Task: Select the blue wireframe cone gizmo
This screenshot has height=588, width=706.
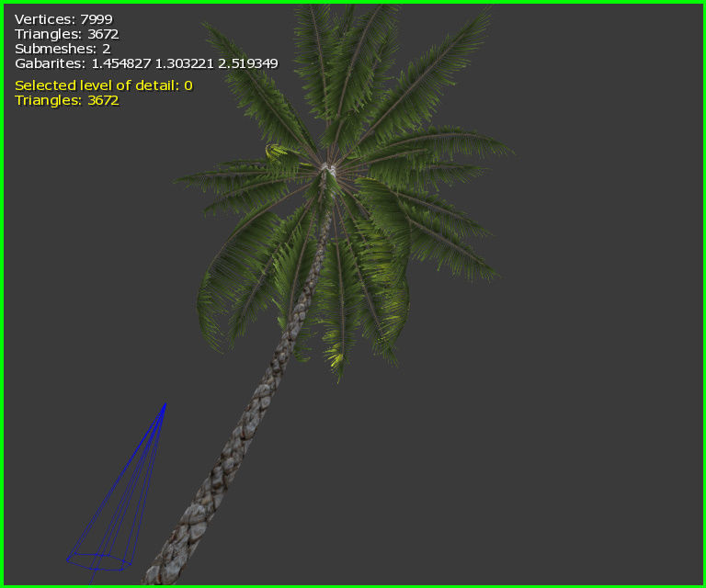Action: coord(116,493)
